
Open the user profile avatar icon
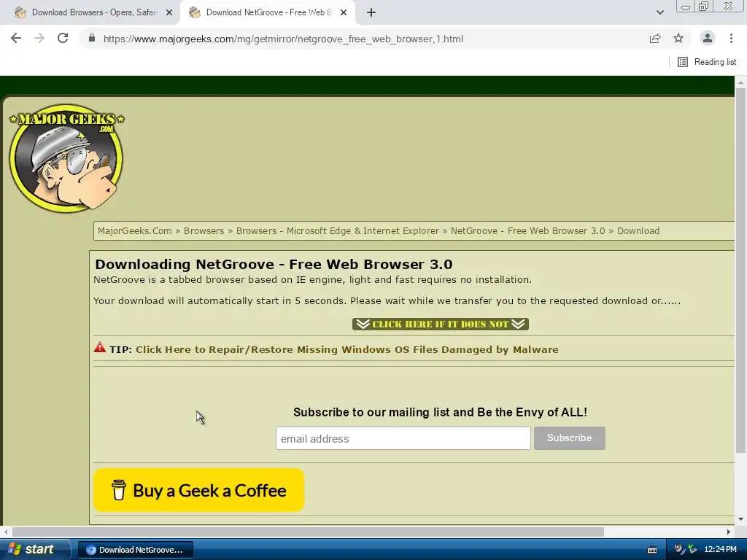[708, 38]
